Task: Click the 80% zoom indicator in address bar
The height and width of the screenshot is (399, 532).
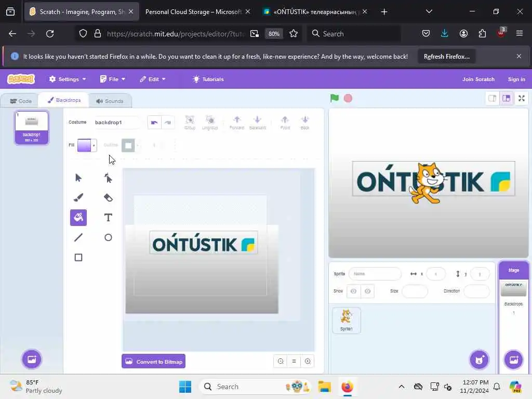Action: click(x=274, y=34)
